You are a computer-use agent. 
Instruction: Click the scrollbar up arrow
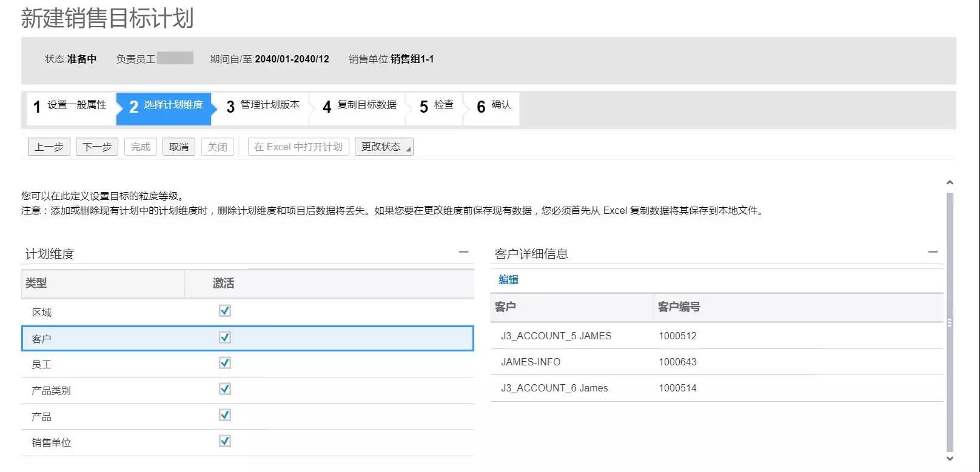(950, 182)
